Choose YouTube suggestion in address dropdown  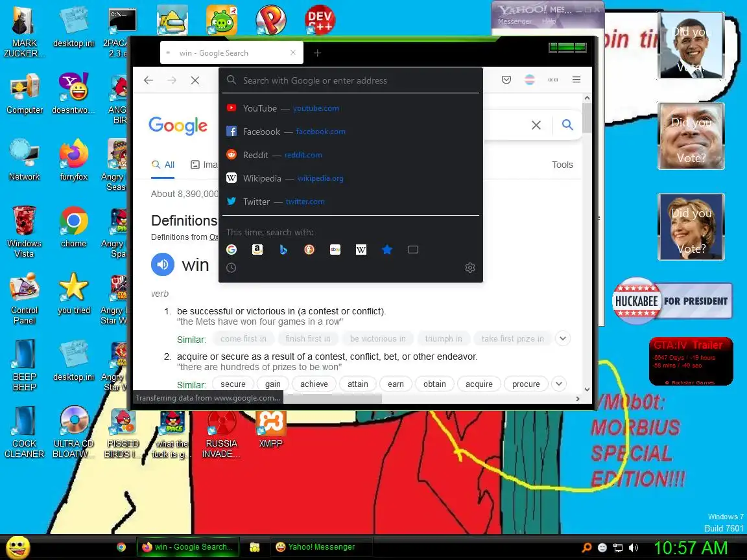[x=351, y=108]
